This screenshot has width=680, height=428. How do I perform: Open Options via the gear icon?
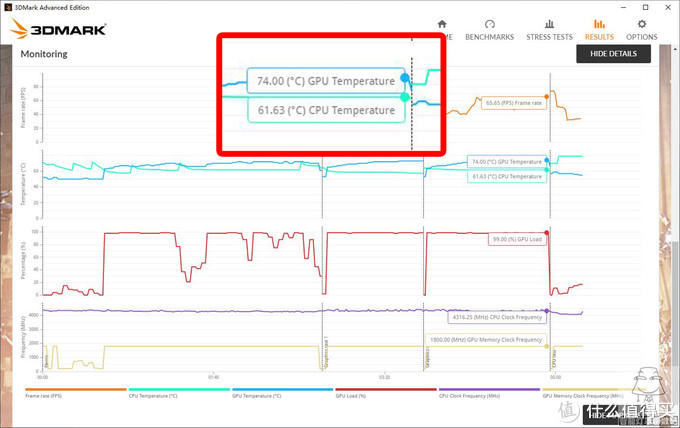(642, 24)
